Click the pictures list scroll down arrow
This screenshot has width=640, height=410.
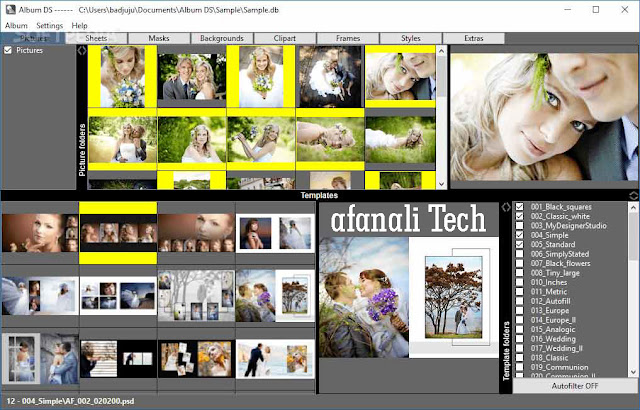[442, 184]
